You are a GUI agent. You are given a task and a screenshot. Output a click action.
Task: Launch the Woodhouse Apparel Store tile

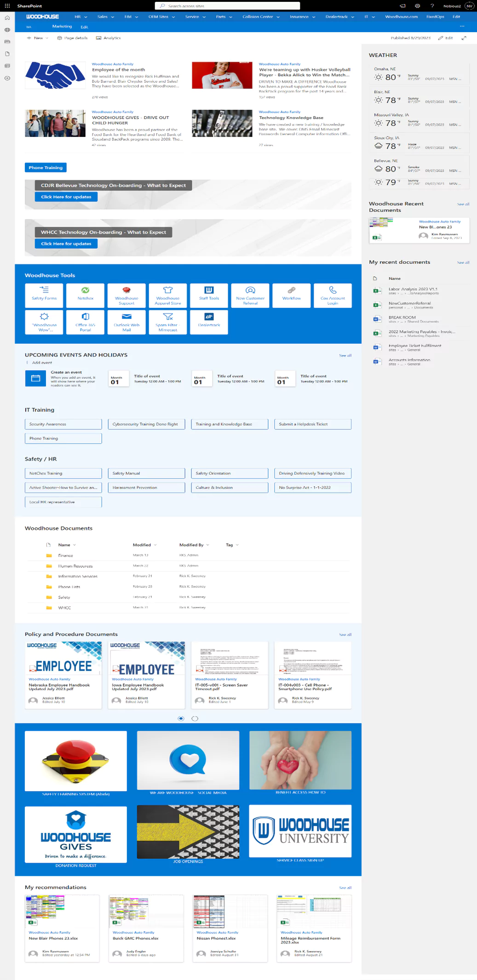[168, 295]
